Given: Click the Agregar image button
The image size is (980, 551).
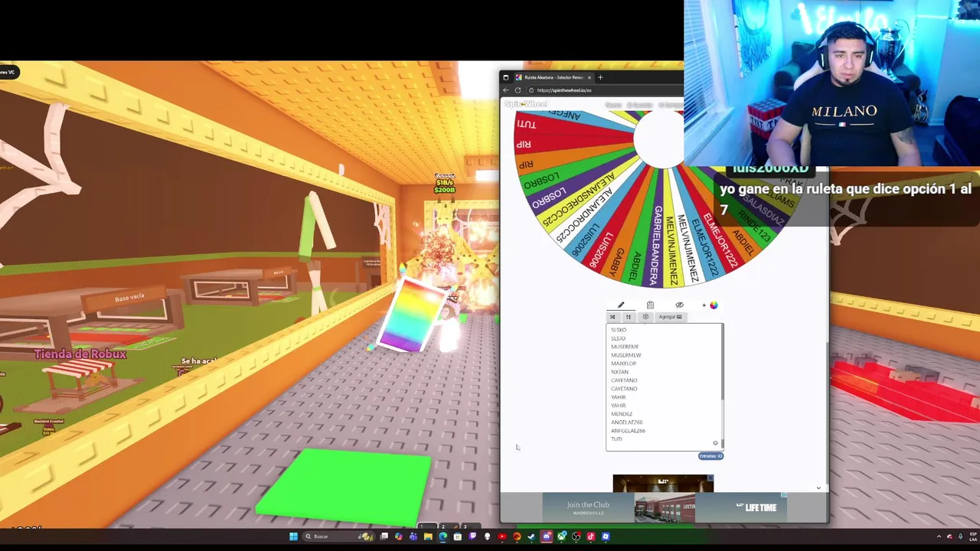Looking at the screenshot, I should tap(670, 317).
